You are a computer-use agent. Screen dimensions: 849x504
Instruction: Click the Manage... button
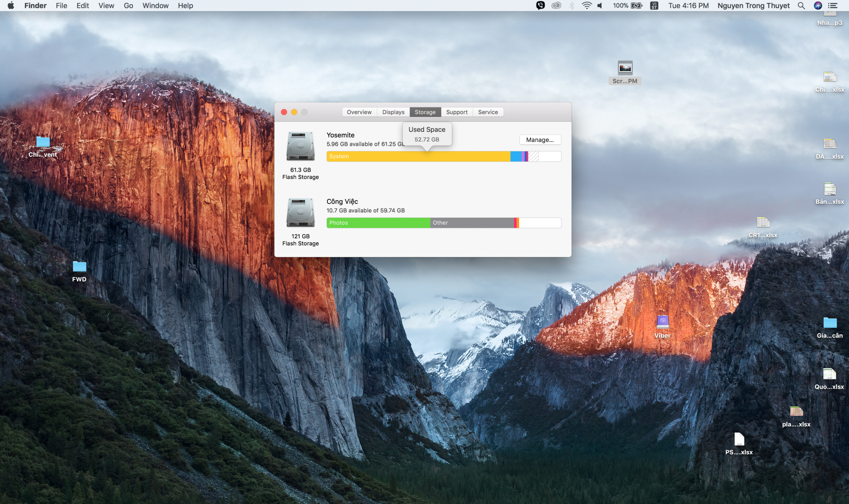(540, 140)
